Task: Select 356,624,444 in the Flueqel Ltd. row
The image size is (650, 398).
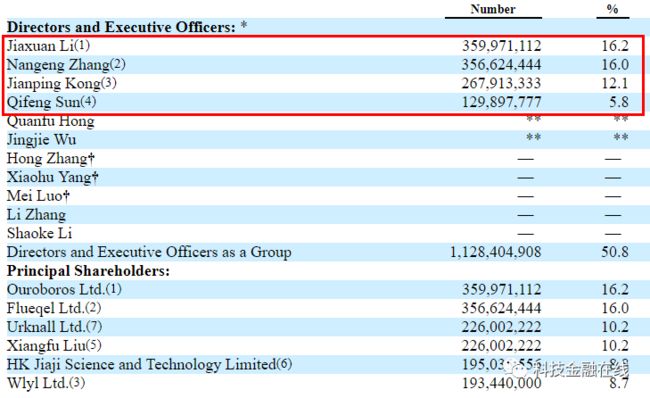Action: point(502,308)
